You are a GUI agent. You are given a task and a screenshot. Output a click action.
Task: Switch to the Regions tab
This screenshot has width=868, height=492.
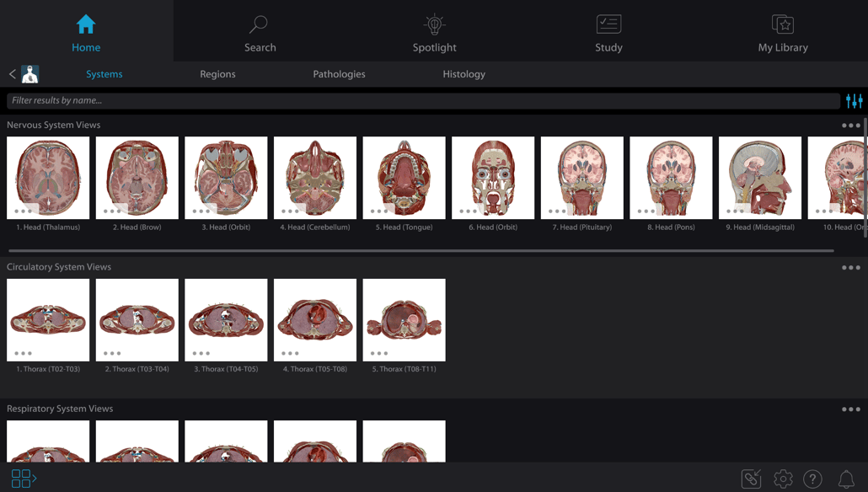[217, 73]
